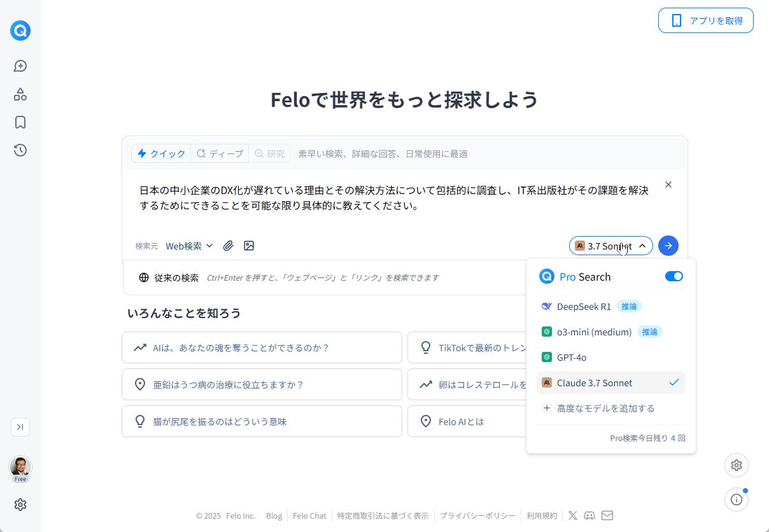
Task: Collapse the 3.7 Sonnet model selector
Action: [611, 246]
